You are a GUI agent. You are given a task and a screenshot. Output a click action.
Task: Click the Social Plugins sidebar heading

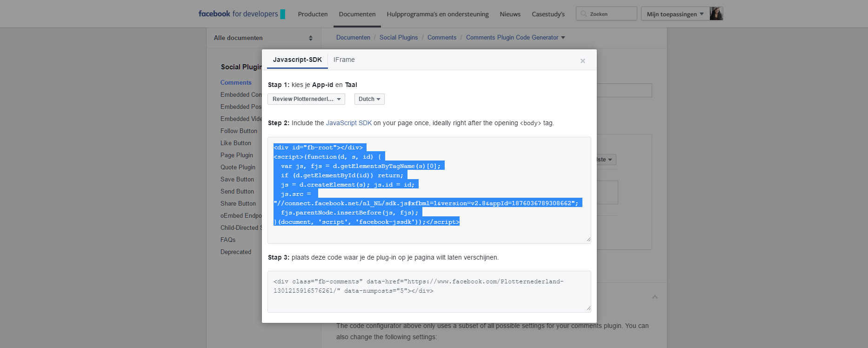(241, 67)
